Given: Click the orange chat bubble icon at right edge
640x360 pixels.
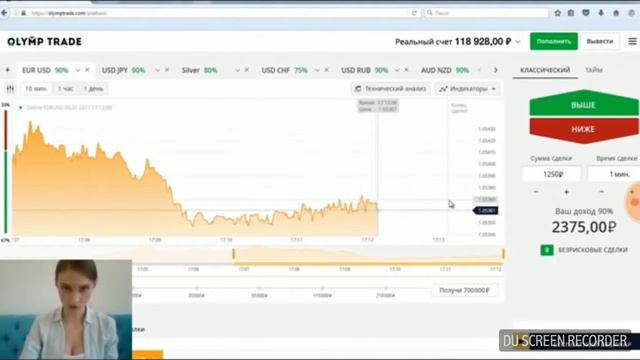Looking at the screenshot, I should click(633, 202).
